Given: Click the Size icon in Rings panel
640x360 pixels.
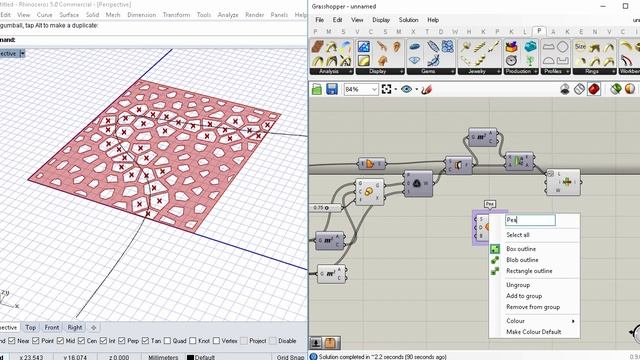Looking at the screenshot, I should 580,47.
